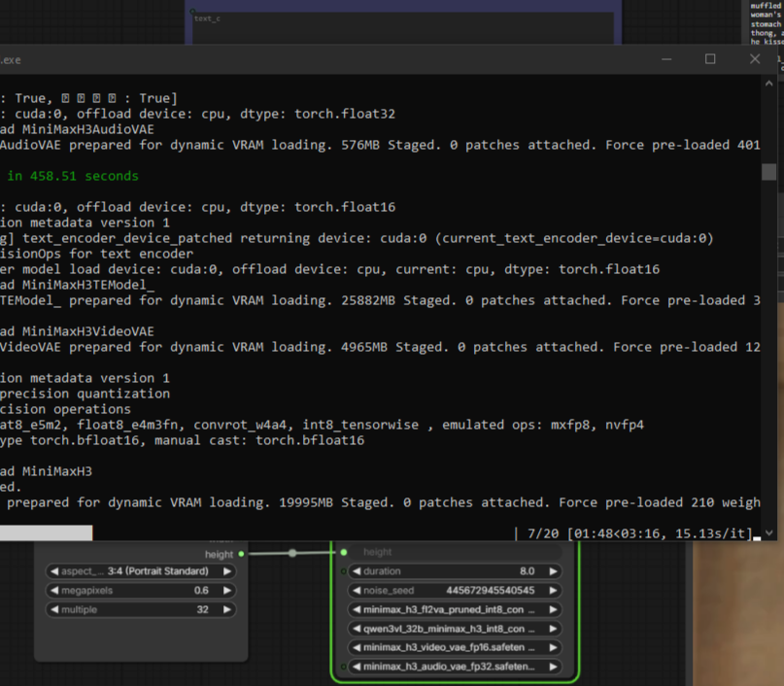Click 'ad MiniMaxH3TEModel_' console line
This screenshot has height=686, width=784.
[x=77, y=285]
